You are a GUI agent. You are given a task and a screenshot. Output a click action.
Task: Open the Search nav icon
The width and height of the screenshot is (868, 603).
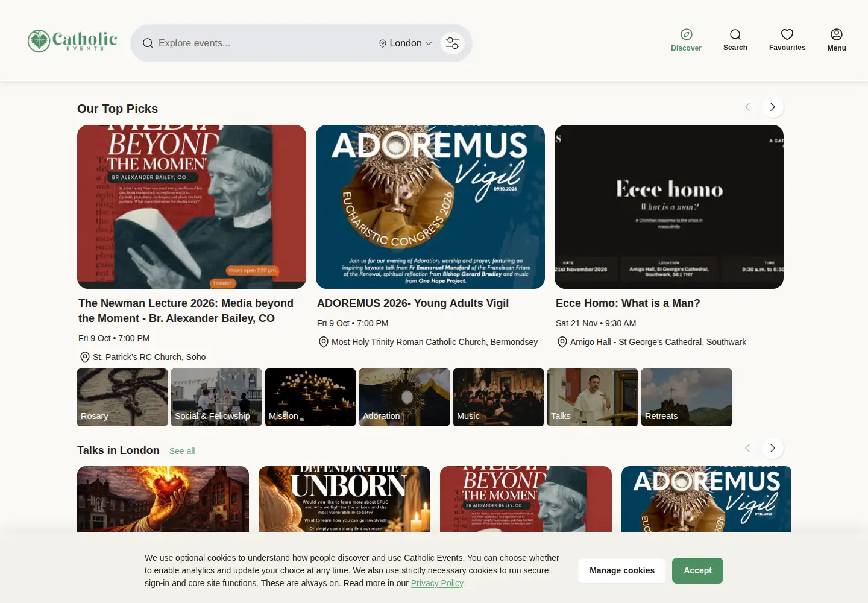click(x=735, y=34)
